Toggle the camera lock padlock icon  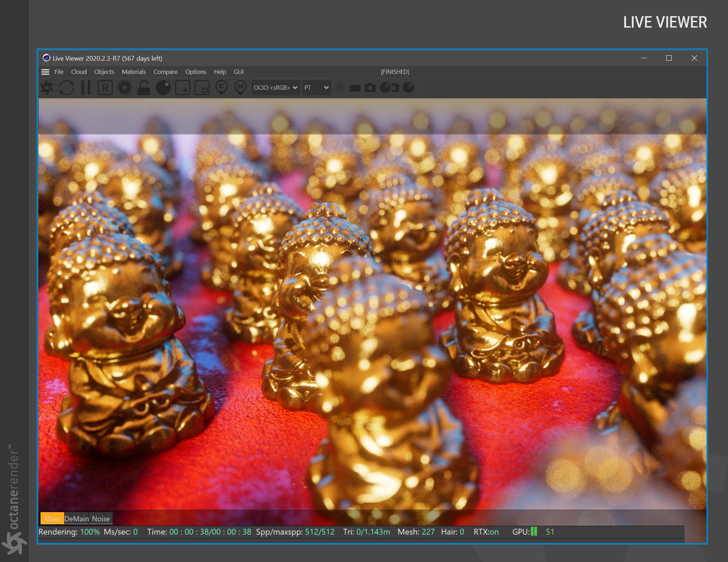pos(144,88)
